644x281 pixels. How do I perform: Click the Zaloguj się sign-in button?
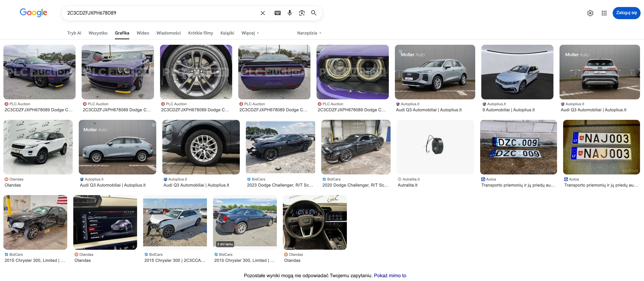[x=626, y=13]
